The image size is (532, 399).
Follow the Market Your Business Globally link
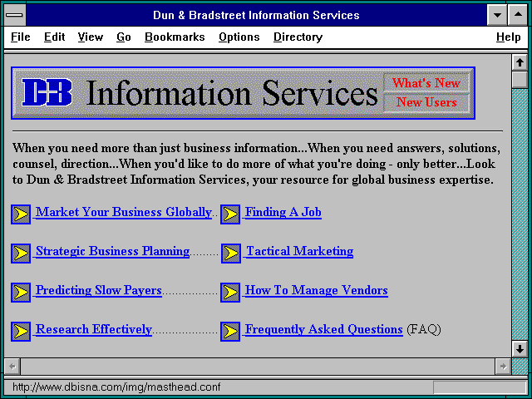point(124,213)
